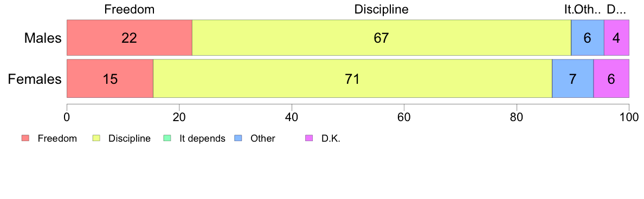Select the Males Freedom segment showing 22

point(130,38)
